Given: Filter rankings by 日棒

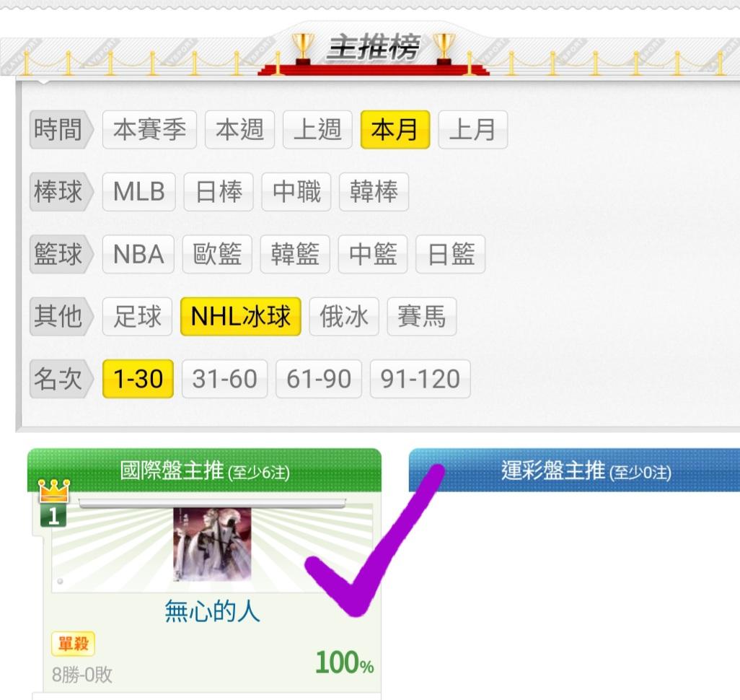Looking at the screenshot, I should click(x=219, y=192).
